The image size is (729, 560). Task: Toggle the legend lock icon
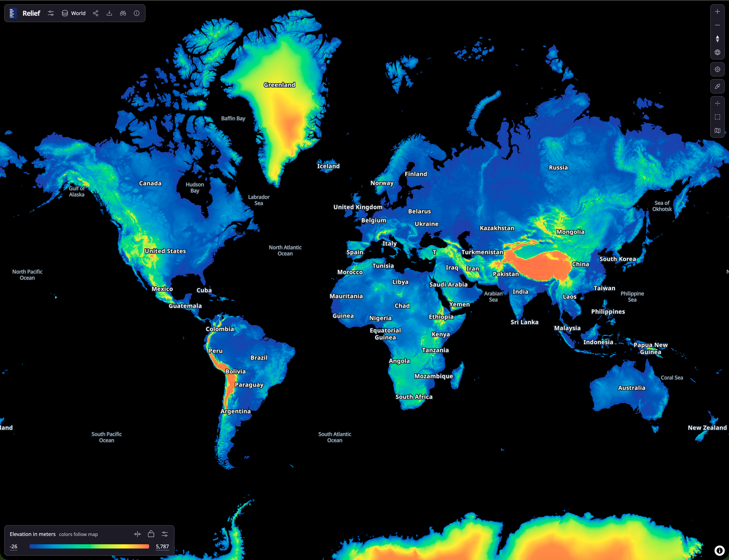[151, 534]
